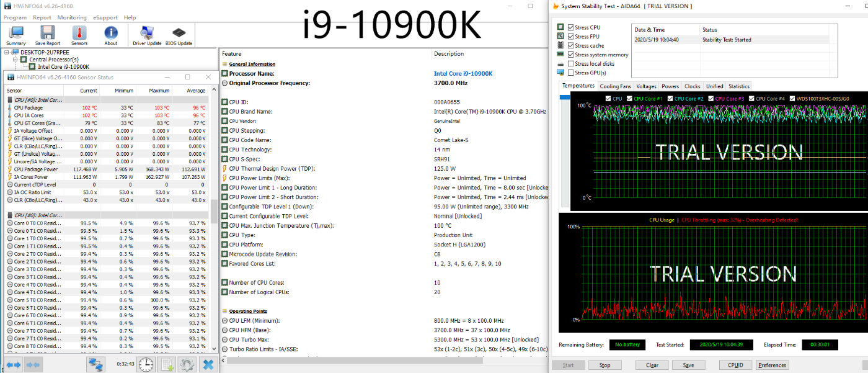868x373 pixels.
Task: Switch to the Cooling Fans tab
Action: 616,86
